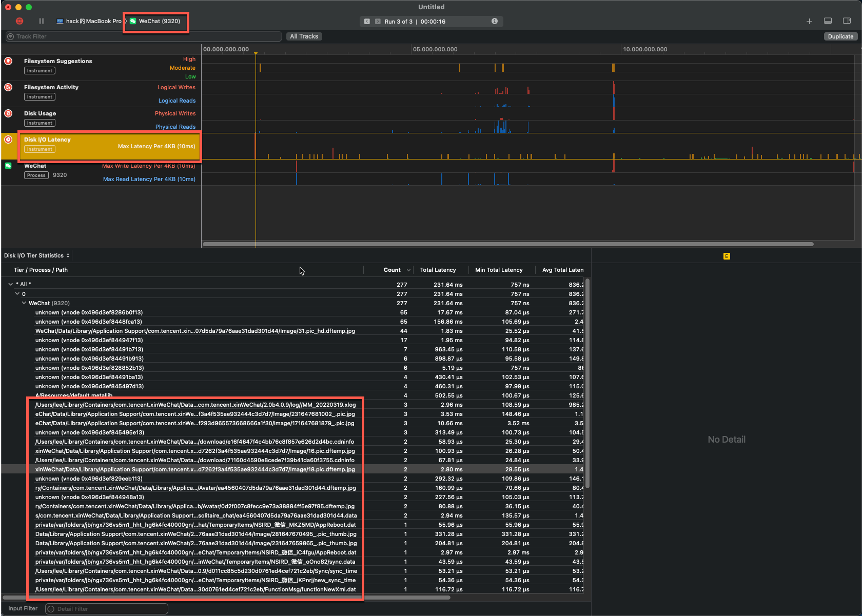Click the 10.000.000.000 timeline ruler mark

[x=645, y=49]
